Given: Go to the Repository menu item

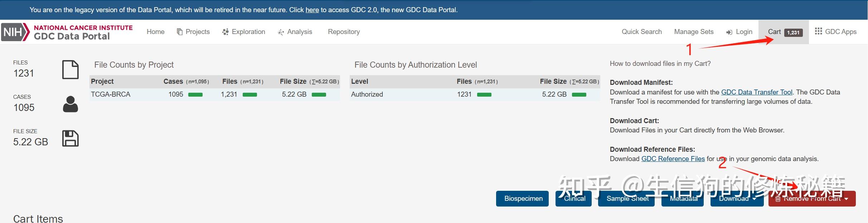Looking at the screenshot, I should pos(344,32).
